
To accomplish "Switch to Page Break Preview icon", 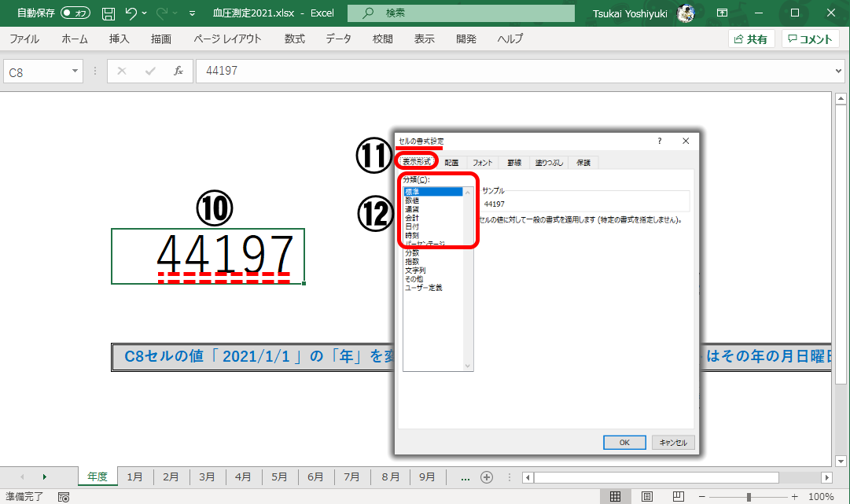I will coord(678,496).
